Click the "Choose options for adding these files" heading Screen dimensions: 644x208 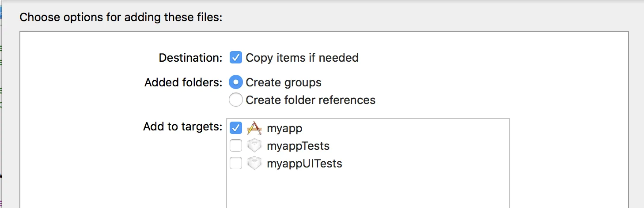121,18
